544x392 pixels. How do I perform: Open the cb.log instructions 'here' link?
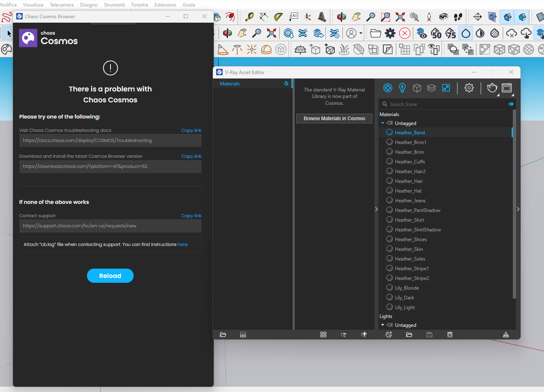(183, 244)
